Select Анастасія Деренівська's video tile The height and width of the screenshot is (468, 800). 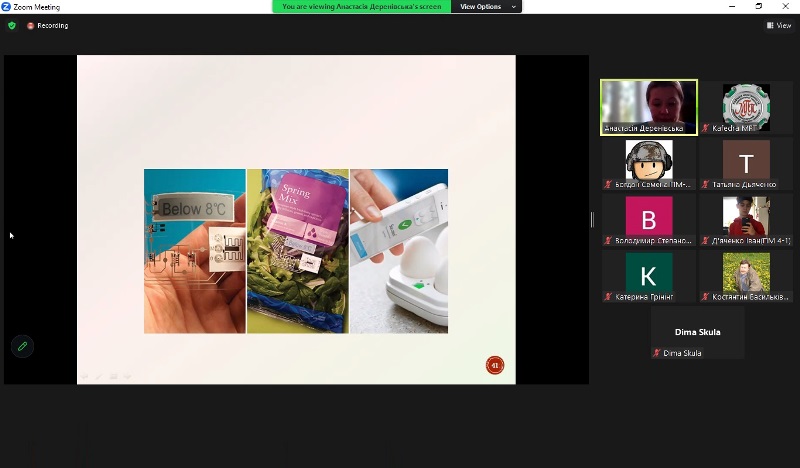point(648,107)
